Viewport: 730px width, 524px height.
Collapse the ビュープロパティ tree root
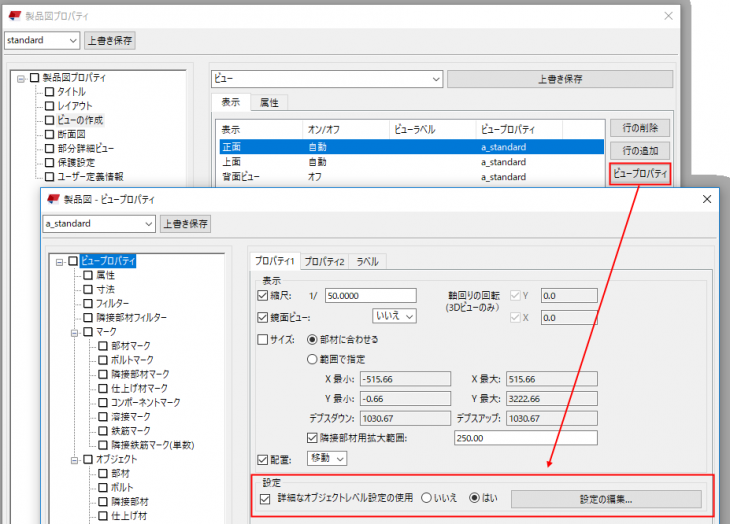59,262
